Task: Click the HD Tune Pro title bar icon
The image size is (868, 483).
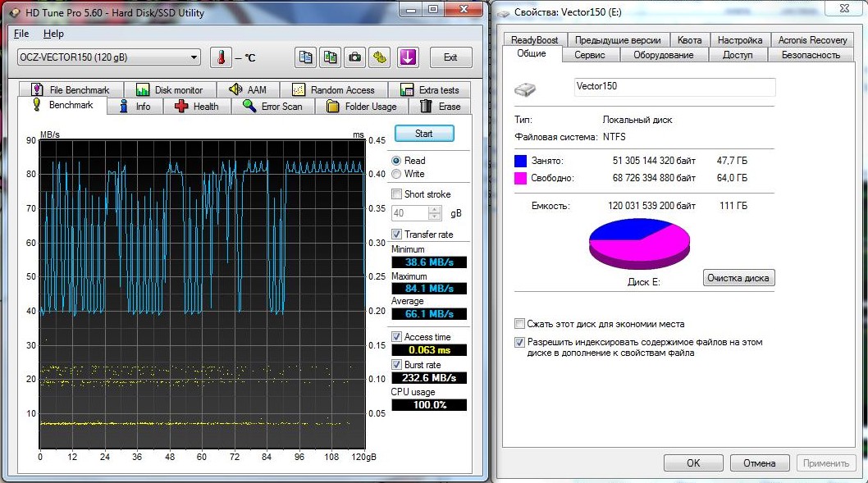Action: [15, 12]
